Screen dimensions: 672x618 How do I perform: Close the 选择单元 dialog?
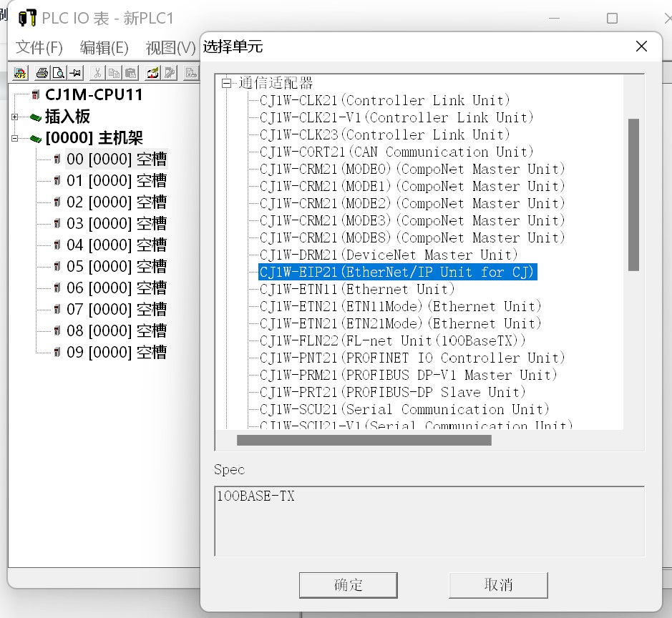[x=641, y=46]
